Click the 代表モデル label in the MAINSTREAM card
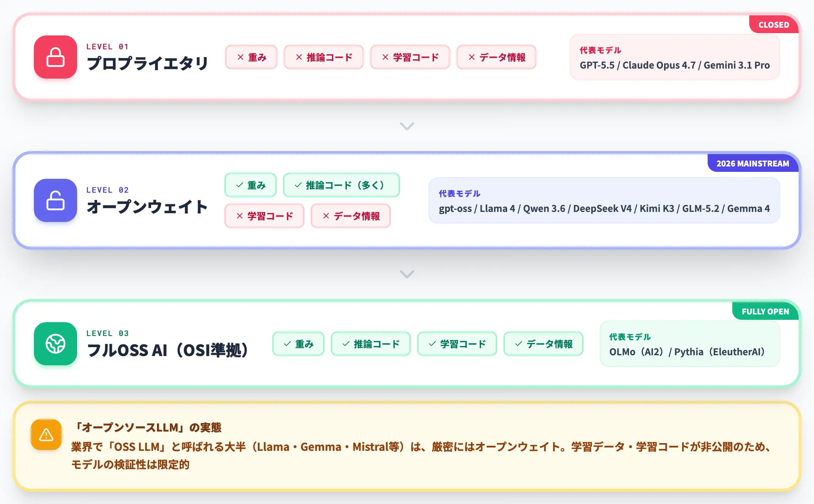Viewport: 814px width, 504px height. [459, 193]
